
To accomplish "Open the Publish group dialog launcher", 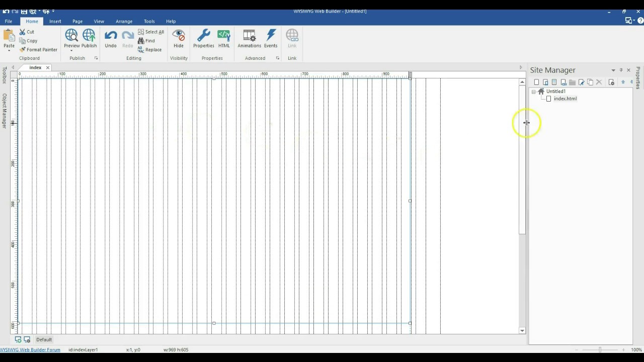I will point(96,58).
